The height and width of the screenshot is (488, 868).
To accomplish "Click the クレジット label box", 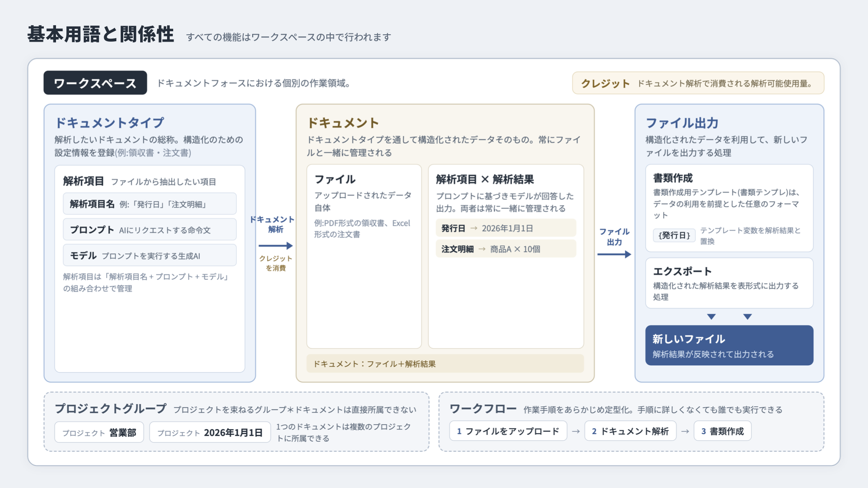I will pyautogui.click(x=698, y=83).
